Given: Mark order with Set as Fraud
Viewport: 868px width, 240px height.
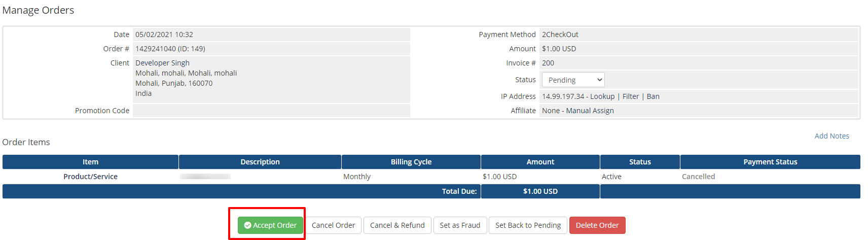Looking at the screenshot, I should point(460,225).
